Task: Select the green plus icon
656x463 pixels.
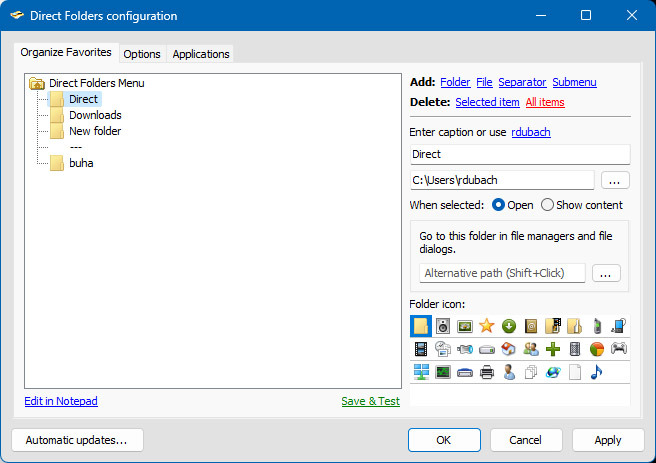Action: point(553,348)
